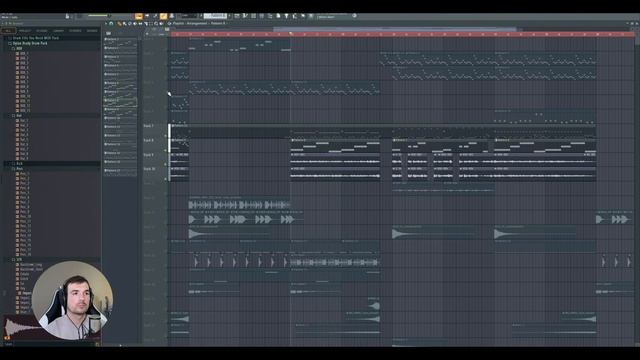
Task: Collapse the SFX folder in browser
Action: (19, 259)
